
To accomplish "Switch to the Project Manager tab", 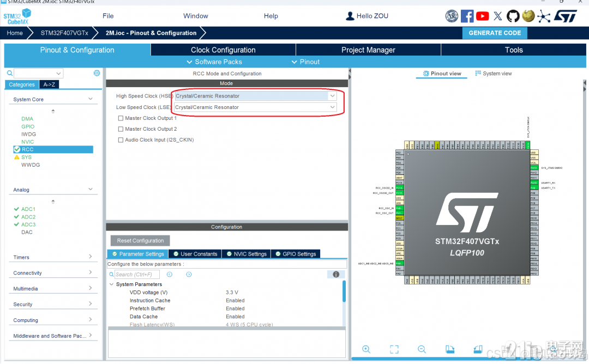I will click(368, 50).
